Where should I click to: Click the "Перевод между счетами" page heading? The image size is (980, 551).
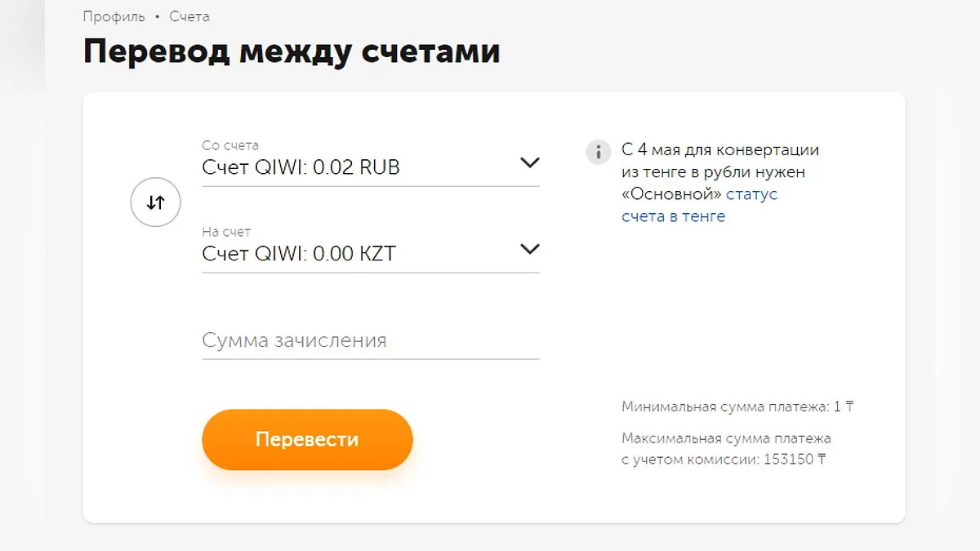292,52
